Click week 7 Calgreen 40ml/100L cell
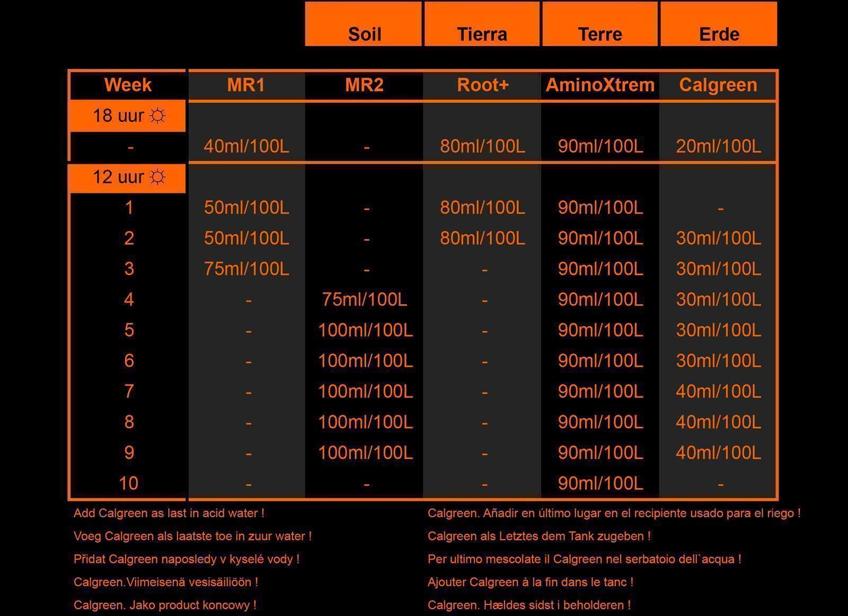 [x=718, y=391]
